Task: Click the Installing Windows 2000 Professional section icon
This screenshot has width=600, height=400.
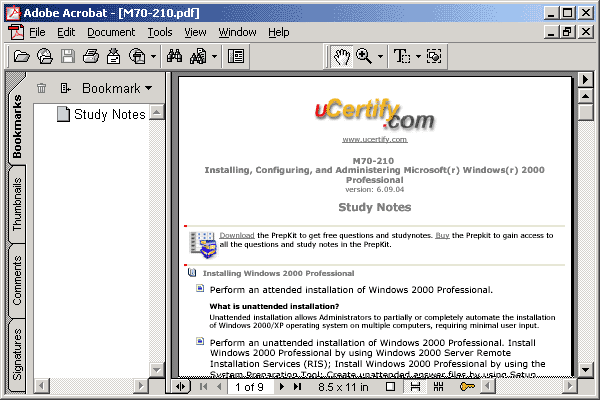Action: pyautogui.click(x=192, y=273)
